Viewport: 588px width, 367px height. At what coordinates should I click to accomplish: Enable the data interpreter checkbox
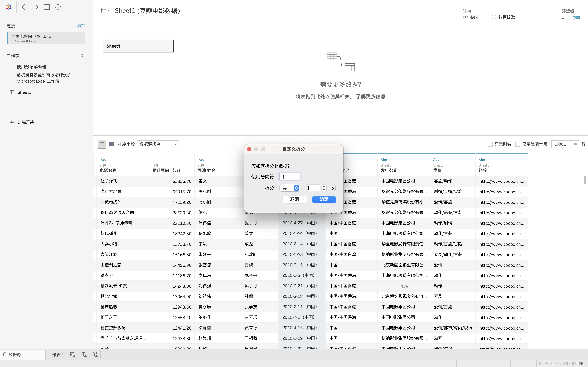click(x=12, y=67)
